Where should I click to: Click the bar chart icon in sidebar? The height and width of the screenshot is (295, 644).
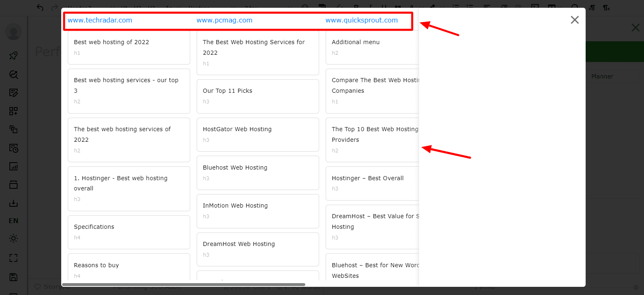(x=13, y=166)
